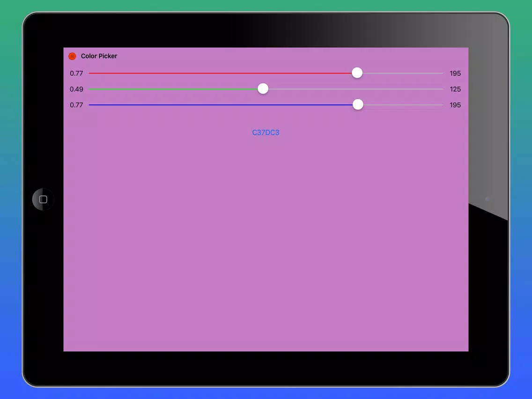The width and height of the screenshot is (532, 399).
Task: Click the Color Picker title
Action: click(99, 56)
